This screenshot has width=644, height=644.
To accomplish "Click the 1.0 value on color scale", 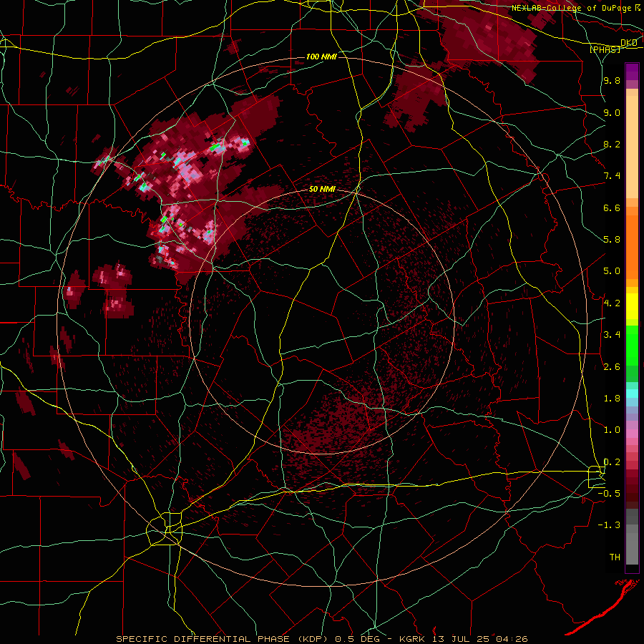I will pyautogui.click(x=612, y=430).
